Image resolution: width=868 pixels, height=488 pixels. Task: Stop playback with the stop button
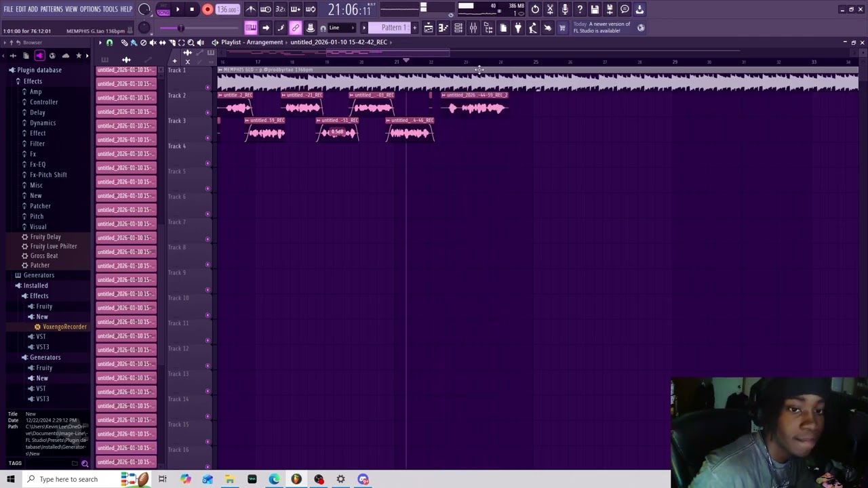(192, 9)
